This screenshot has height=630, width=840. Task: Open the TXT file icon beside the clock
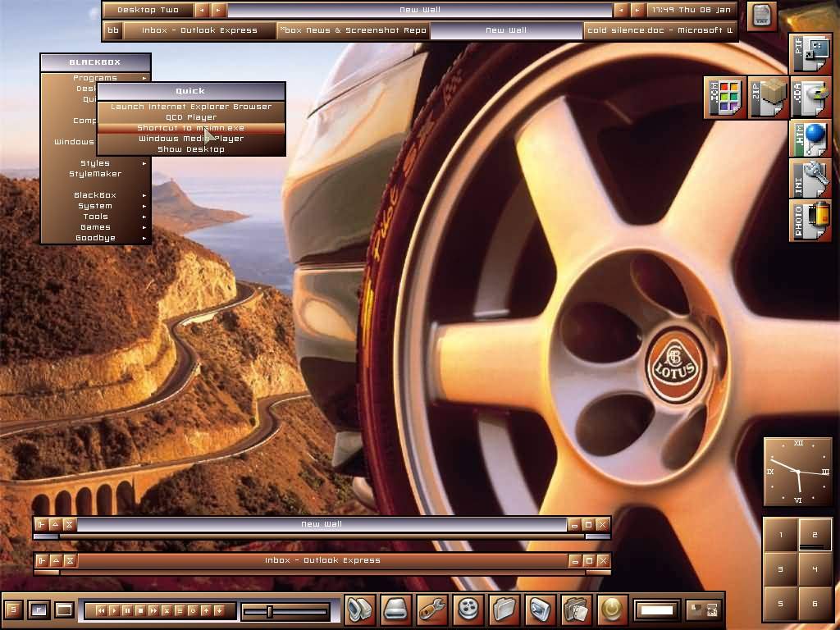[x=761, y=16]
